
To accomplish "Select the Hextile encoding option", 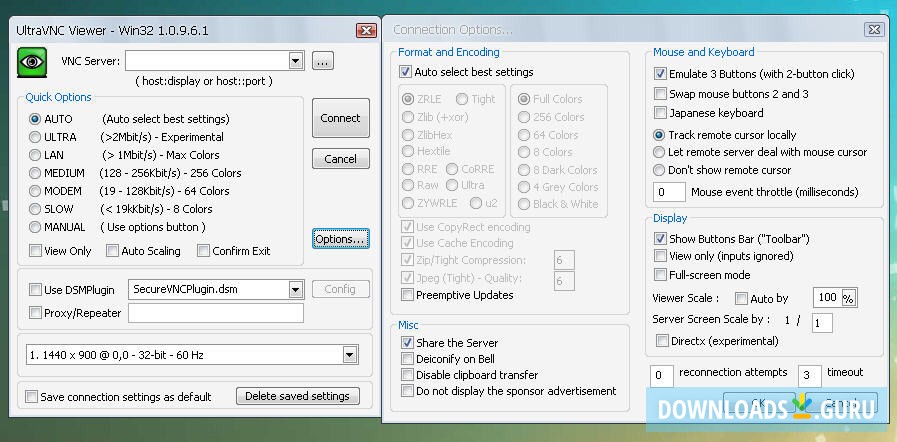I will pyautogui.click(x=408, y=152).
